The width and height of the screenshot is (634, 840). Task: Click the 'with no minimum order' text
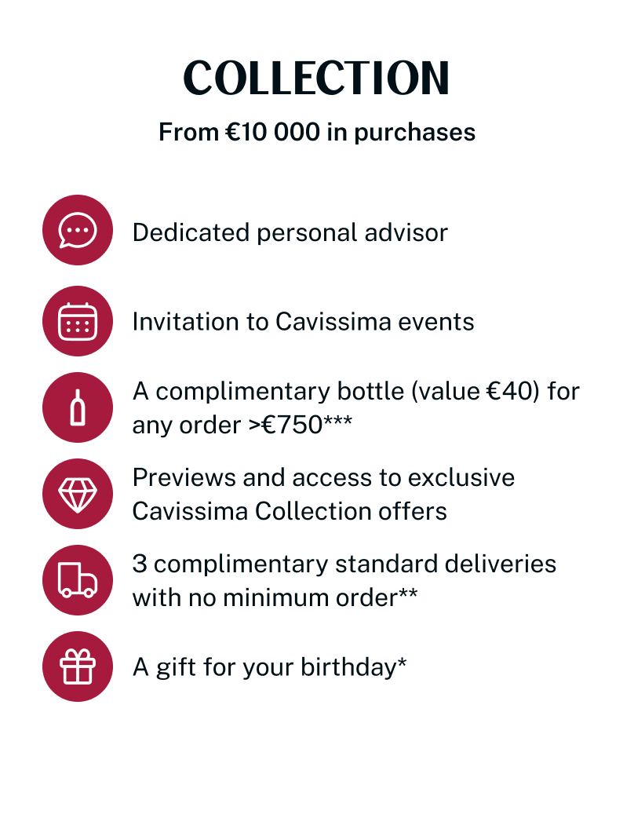pyautogui.click(x=264, y=597)
